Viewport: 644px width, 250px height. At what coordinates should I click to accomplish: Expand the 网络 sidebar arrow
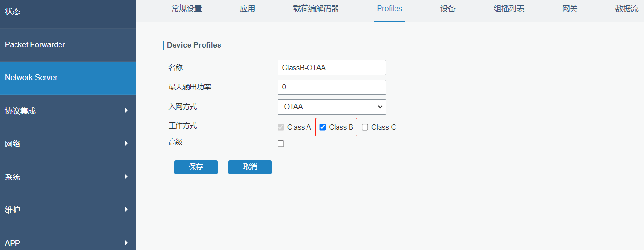click(x=126, y=144)
